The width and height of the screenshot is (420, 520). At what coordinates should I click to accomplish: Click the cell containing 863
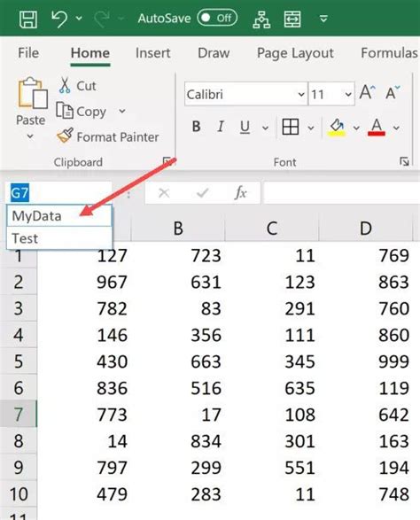click(366, 282)
